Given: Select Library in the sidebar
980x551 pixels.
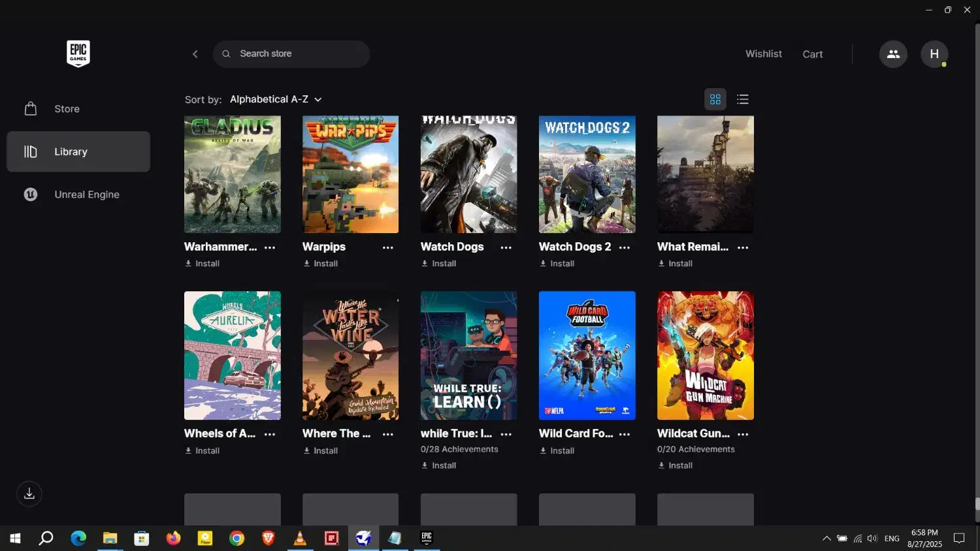Looking at the screenshot, I should click(78, 151).
